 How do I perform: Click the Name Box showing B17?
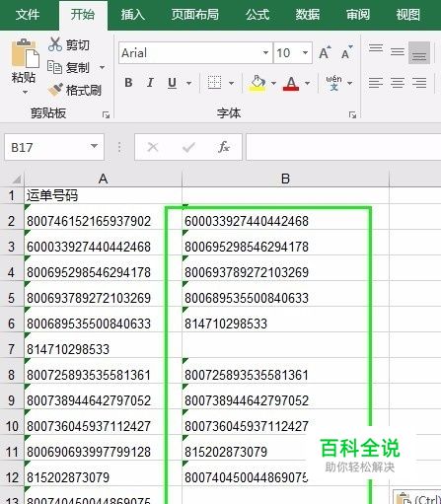(x=54, y=147)
